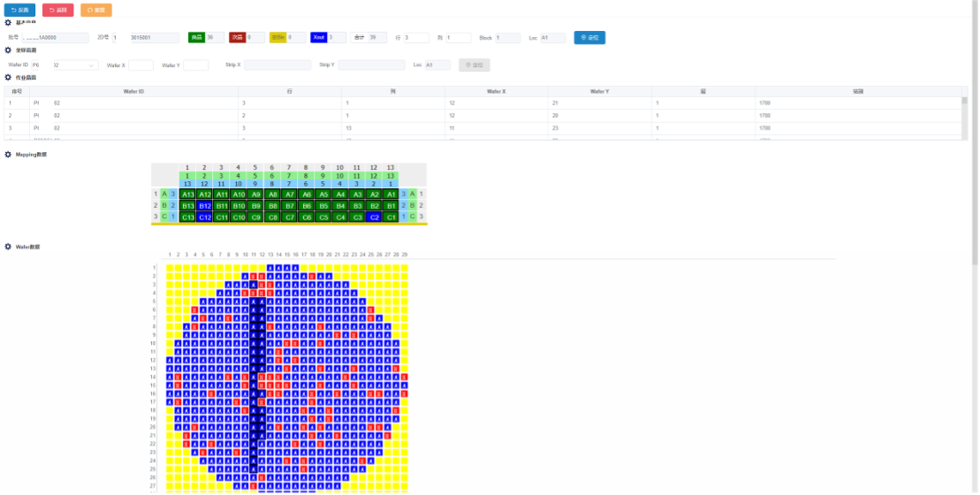The image size is (980, 495).
Task: Click the 行 input showing 3
Action: click(x=416, y=37)
